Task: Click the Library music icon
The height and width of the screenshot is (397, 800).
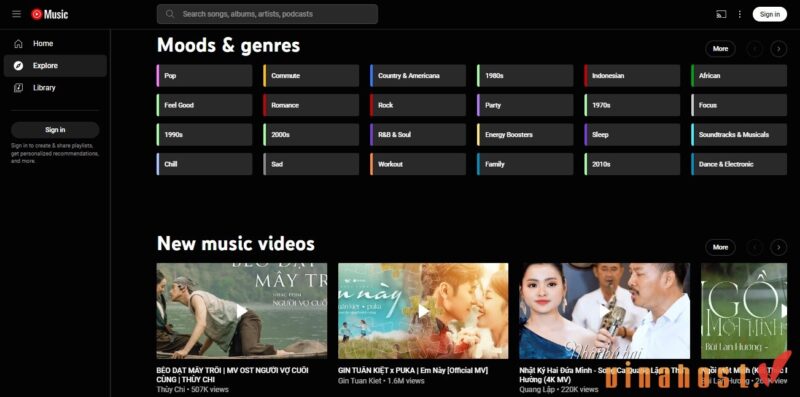Action: [18, 88]
